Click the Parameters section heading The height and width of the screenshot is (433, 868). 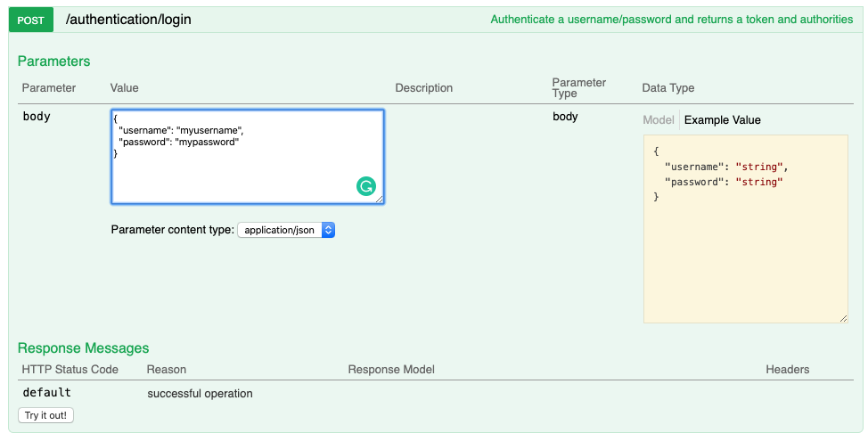(x=53, y=61)
